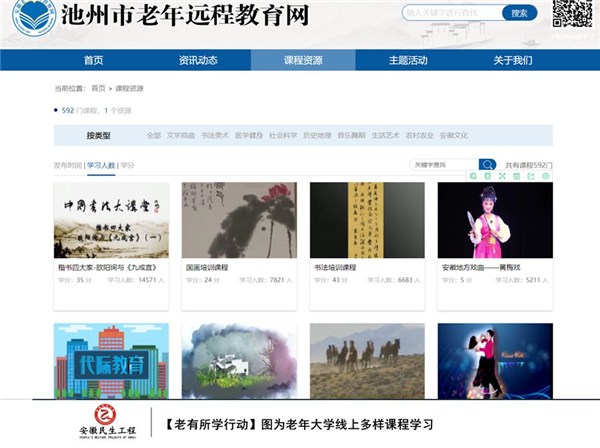Filter courses by 书法美术 category
Image resolution: width=600 pixels, height=448 pixels.
pyautogui.click(x=215, y=135)
